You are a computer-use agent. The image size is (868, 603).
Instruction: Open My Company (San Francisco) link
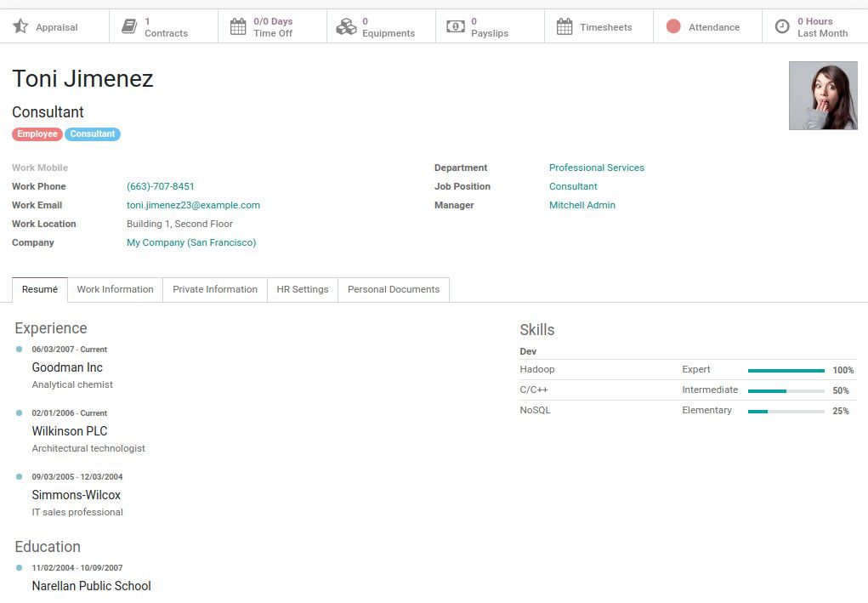[191, 242]
